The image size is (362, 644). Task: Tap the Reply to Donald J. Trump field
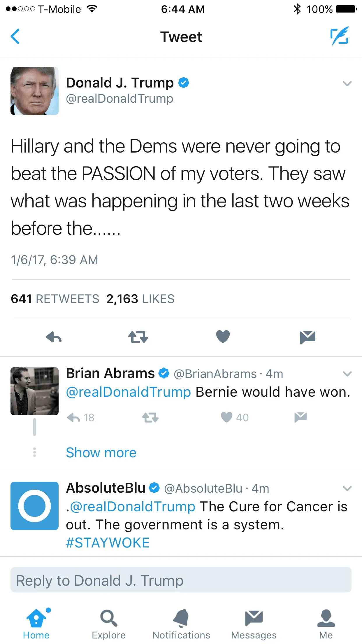click(x=181, y=580)
